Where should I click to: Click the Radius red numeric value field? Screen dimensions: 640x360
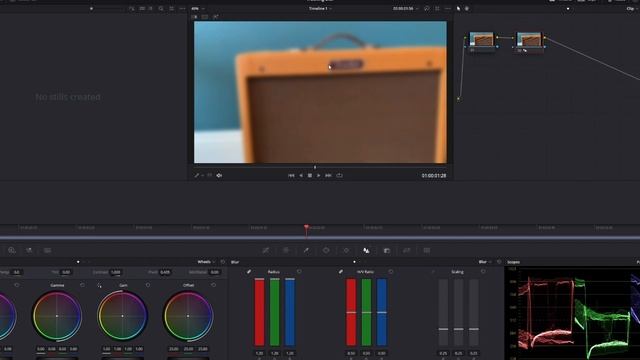(260, 353)
